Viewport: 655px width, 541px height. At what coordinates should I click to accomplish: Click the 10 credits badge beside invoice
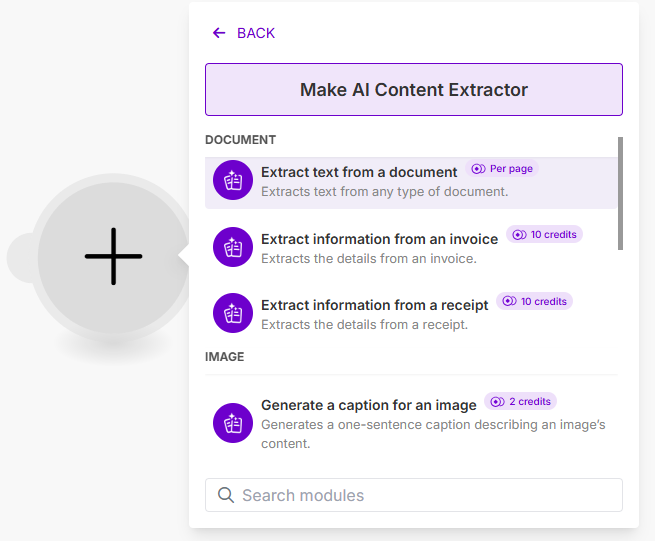coord(544,235)
